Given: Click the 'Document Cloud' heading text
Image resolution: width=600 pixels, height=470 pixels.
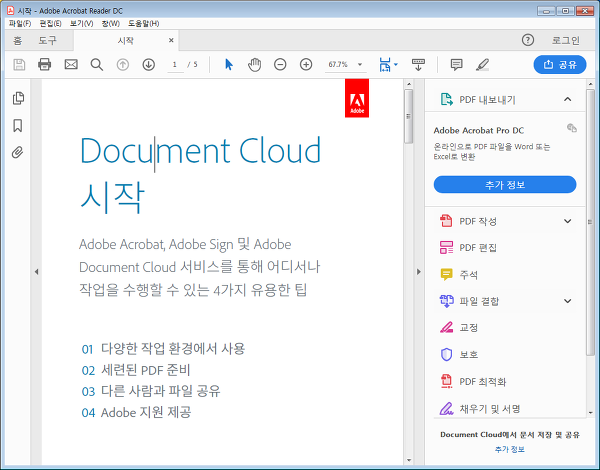Looking at the screenshot, I should [200, 150].
